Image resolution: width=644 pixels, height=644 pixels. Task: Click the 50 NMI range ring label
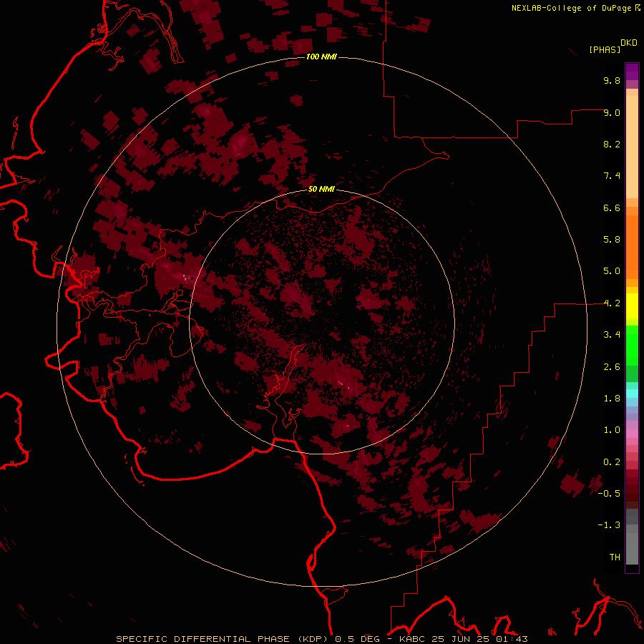coord(321,189)
